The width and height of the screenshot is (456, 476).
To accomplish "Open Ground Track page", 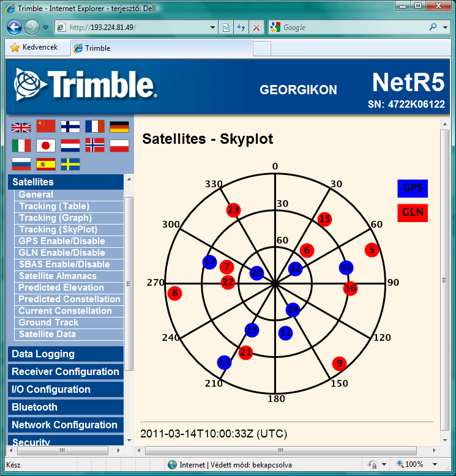I will pos(69,322).
